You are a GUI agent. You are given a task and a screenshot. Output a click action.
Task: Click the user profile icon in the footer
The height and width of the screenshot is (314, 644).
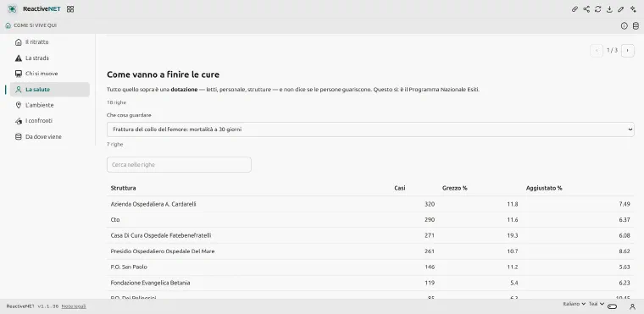(632, 306)
